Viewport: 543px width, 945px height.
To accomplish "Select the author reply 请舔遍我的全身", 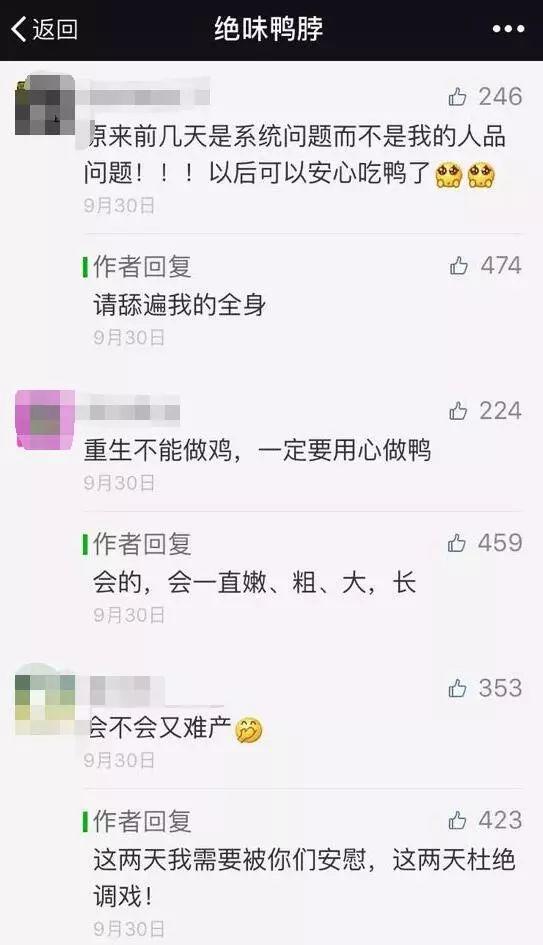I will [180, 305].
